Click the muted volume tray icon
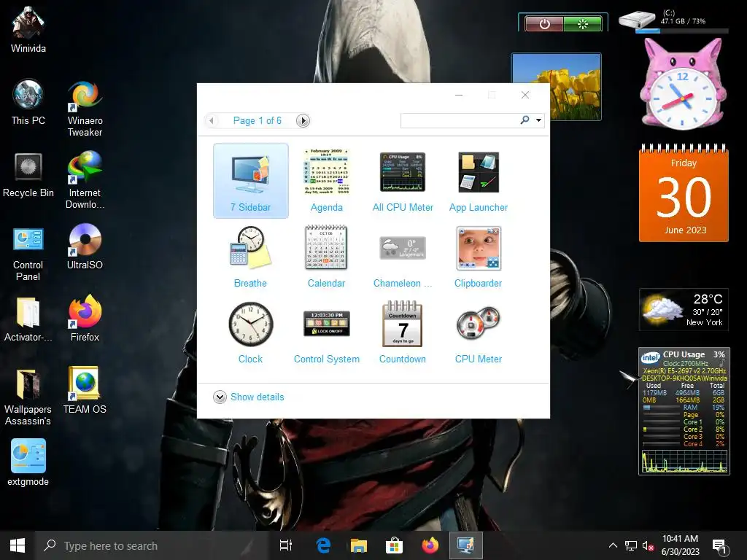The width and height of the screenshot is (747, 560). tap(648, 545)
